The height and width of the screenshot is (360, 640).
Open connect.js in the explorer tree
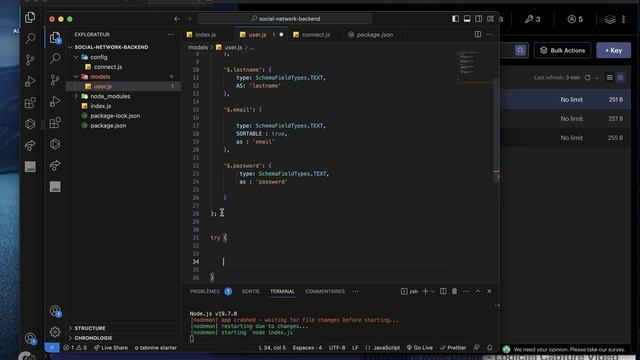tap(108, 67)
